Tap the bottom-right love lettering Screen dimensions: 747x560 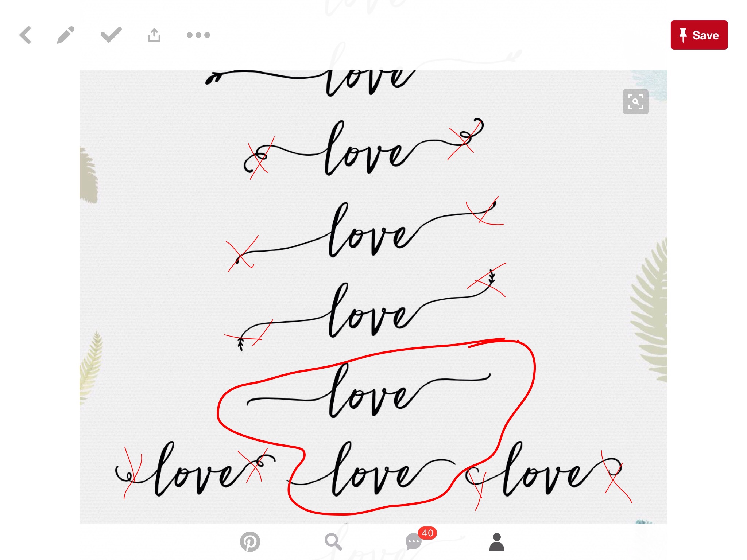pos(543,472)
